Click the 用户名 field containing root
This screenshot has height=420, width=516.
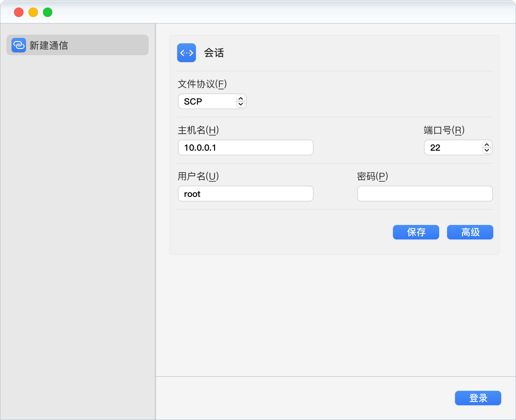click(245, 194)
